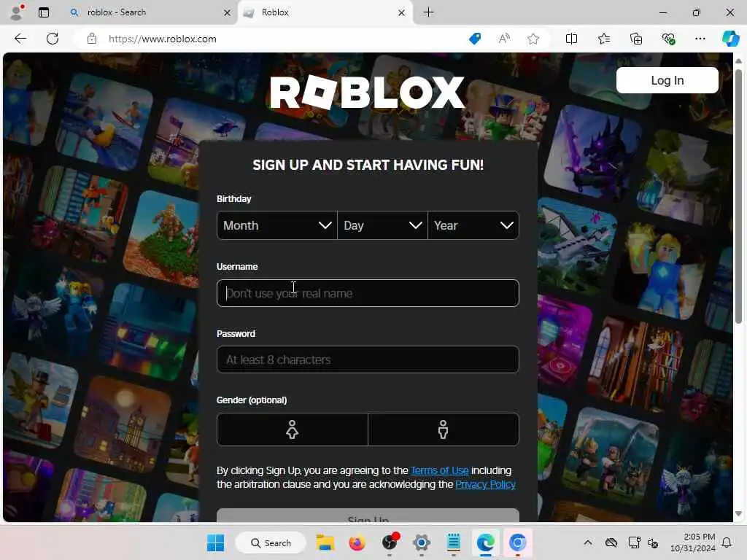Show hidden system tray icons

coord(588,542)
